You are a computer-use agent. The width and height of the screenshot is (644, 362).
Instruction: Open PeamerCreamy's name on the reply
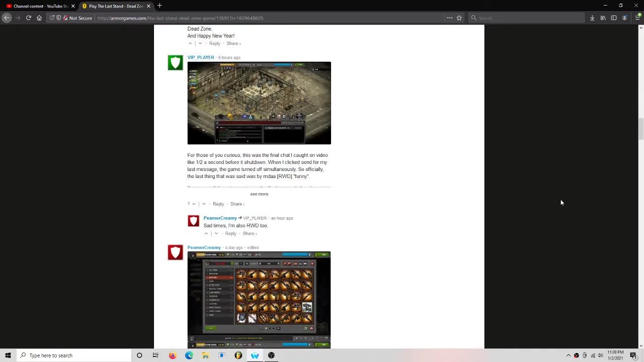coord(220,218)
